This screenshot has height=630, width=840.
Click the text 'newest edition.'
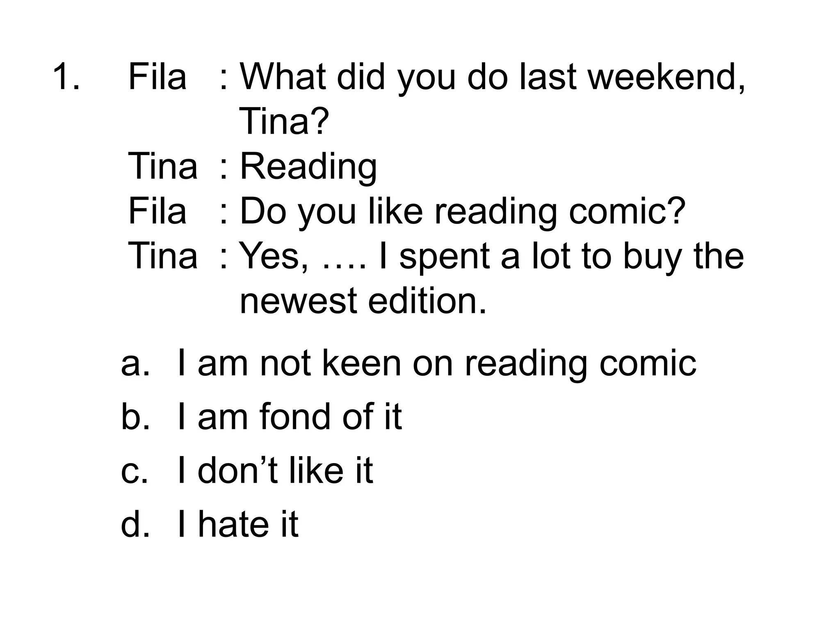point(363,300)
